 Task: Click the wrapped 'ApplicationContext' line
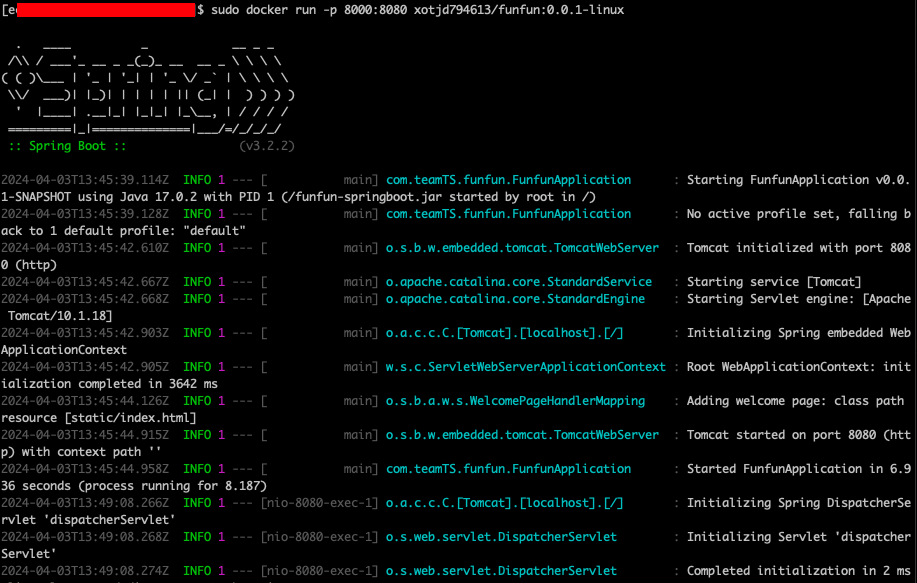coord(64,350)
